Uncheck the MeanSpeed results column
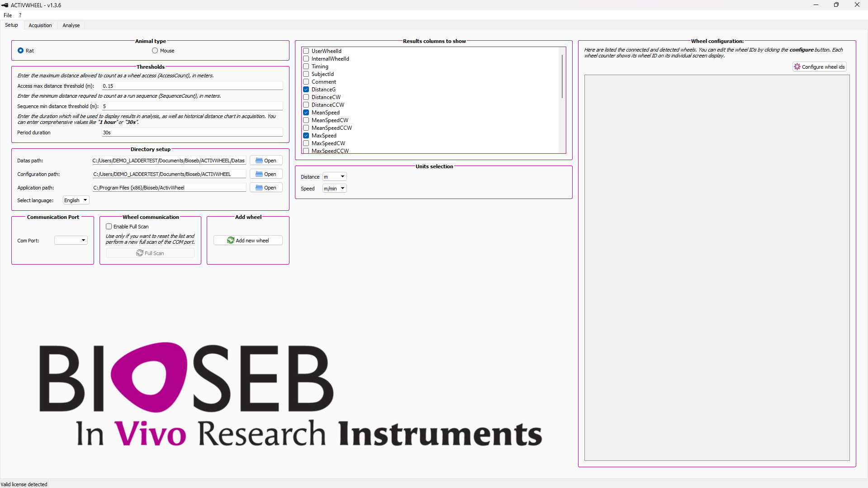Viewport: 868px width, 488px height. click(x=306, y=113)
